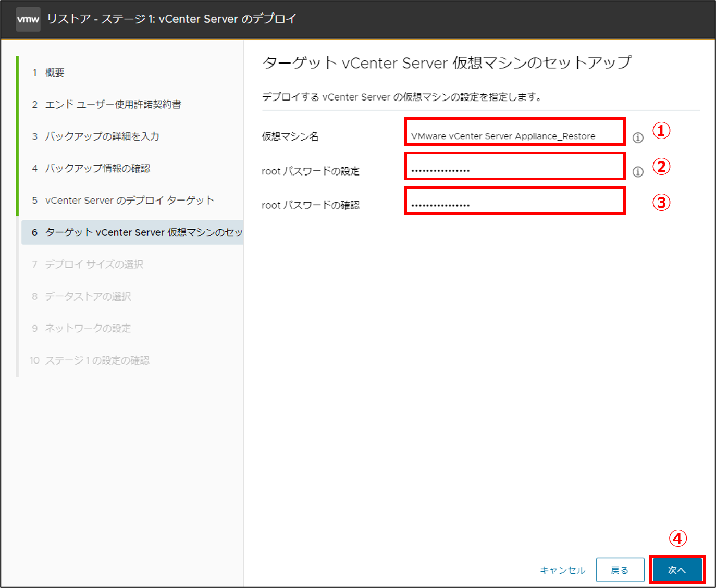Click the root パスワードの設定 label
The image size is (716, 588).
(x=311, y=171)
